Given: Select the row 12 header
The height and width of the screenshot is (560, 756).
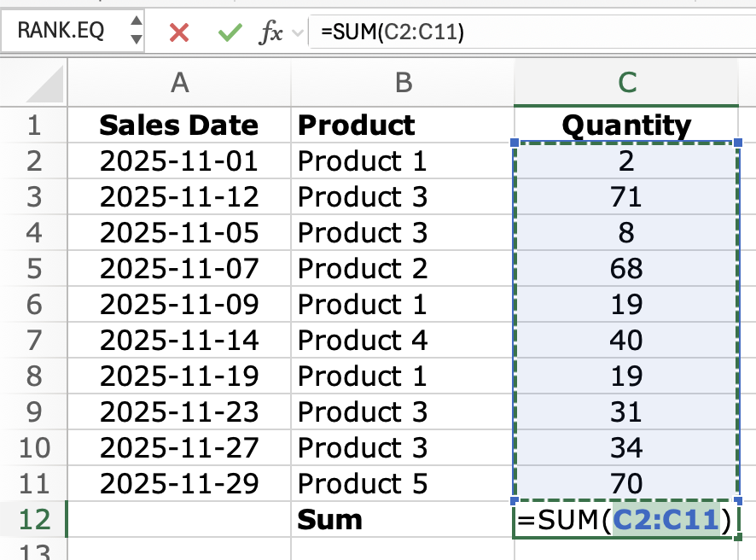Looking at the screenshot, I should coord(33,520).
